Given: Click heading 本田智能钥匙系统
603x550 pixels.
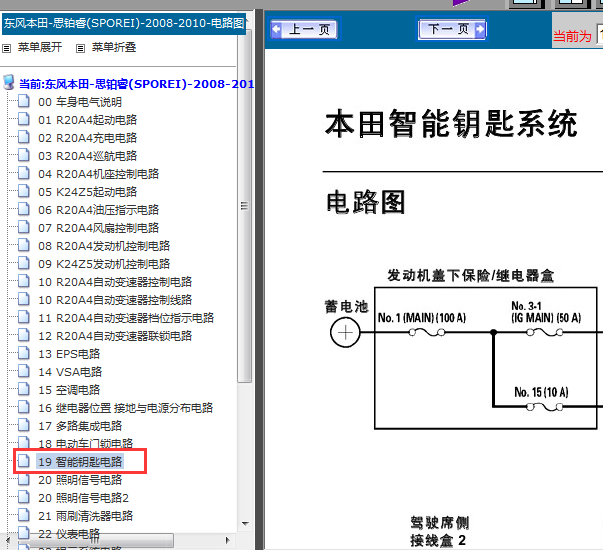Looking at the screenshot, I should (x=451, y=123).
